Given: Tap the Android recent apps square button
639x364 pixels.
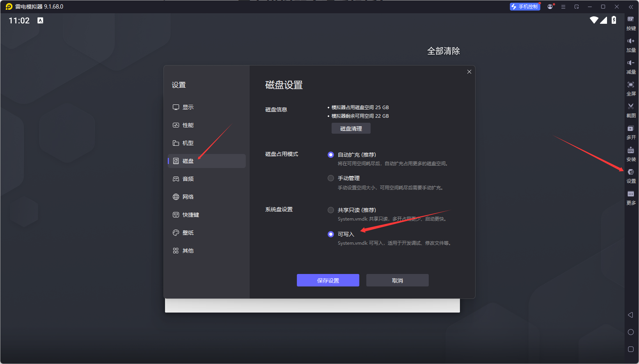Looking at the screenshot, I should [630, 349].
